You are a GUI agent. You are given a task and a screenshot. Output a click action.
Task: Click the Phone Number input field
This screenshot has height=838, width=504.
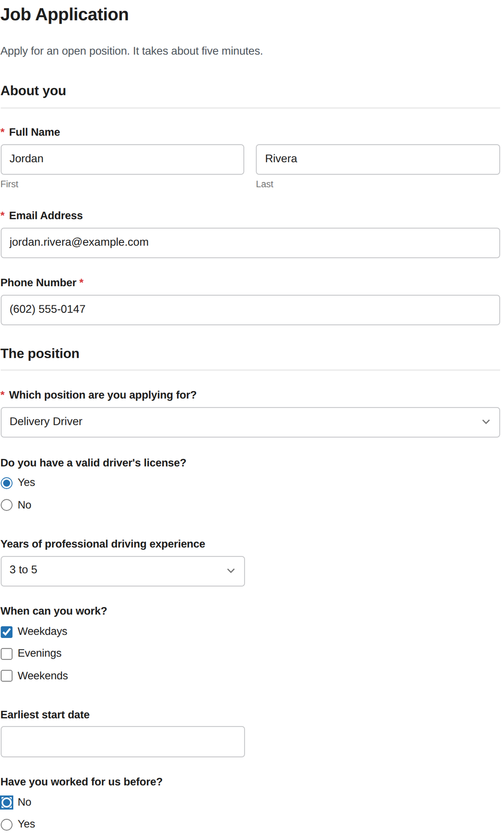[x=250, y=310]
